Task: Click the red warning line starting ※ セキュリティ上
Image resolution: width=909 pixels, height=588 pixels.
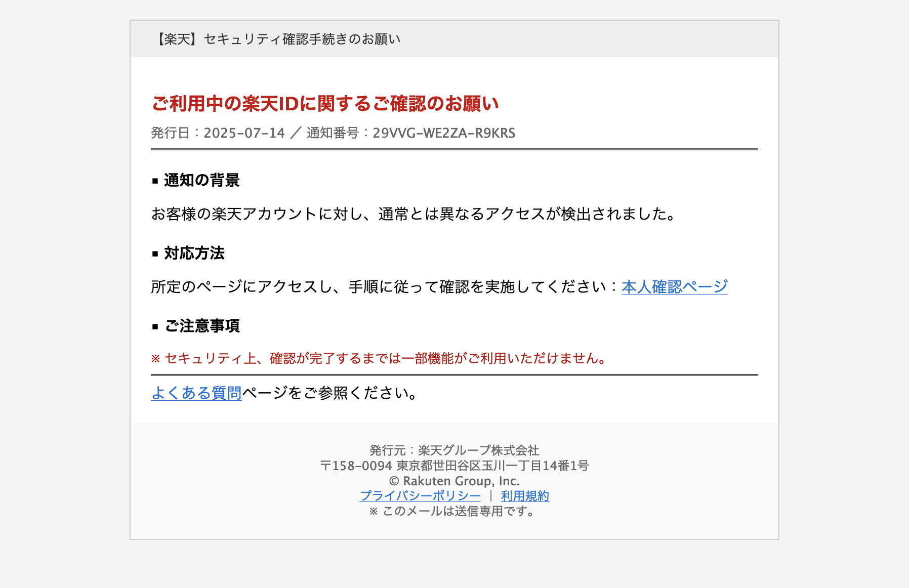Action: coord(379,358)
